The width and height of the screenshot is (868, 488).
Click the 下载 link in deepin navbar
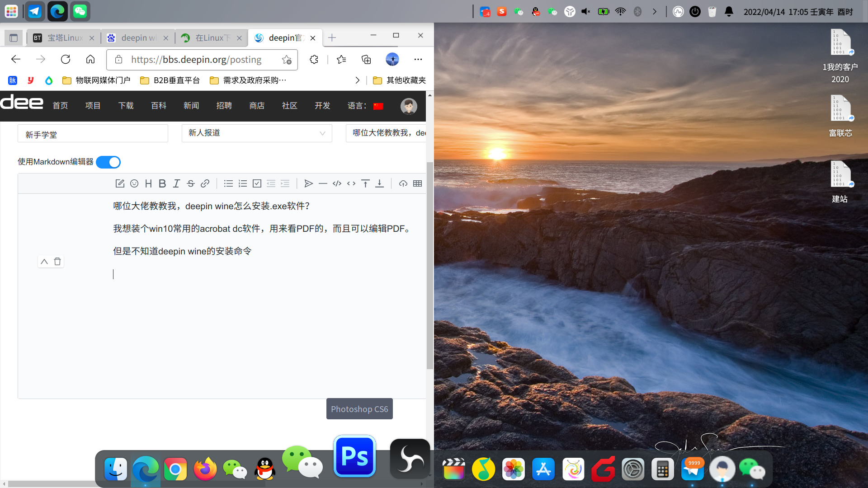(x=126, y=106)
